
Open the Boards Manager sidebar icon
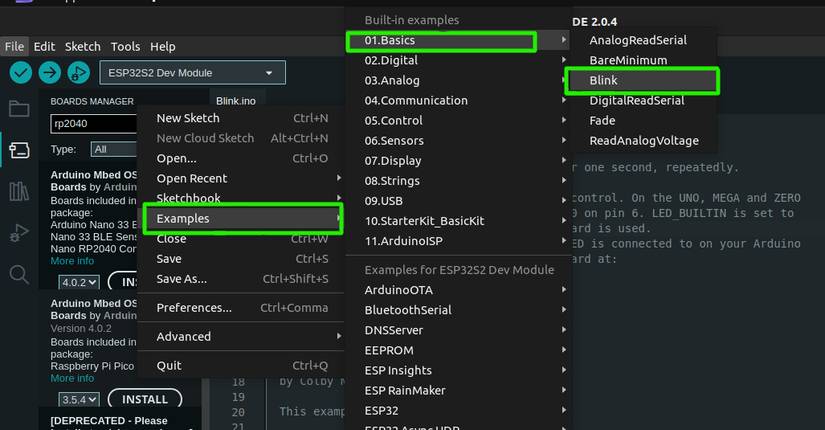[x=19, y=150]
